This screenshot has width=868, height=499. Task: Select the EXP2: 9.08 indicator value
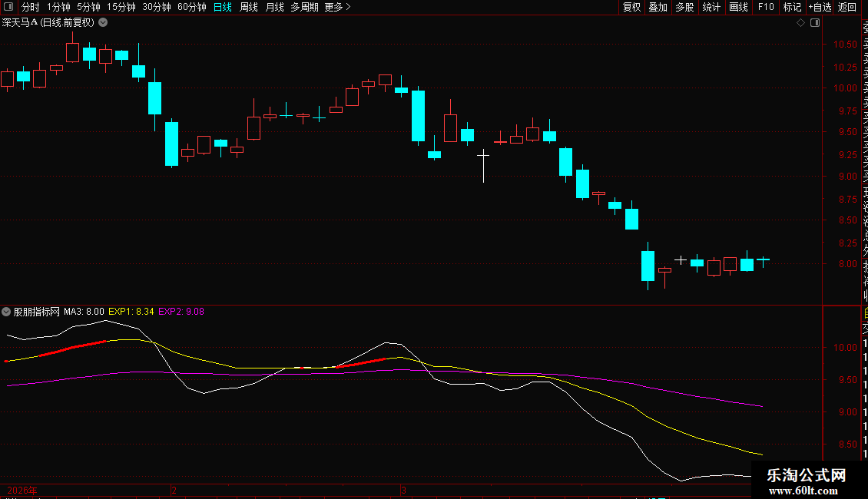coord(181,312)
